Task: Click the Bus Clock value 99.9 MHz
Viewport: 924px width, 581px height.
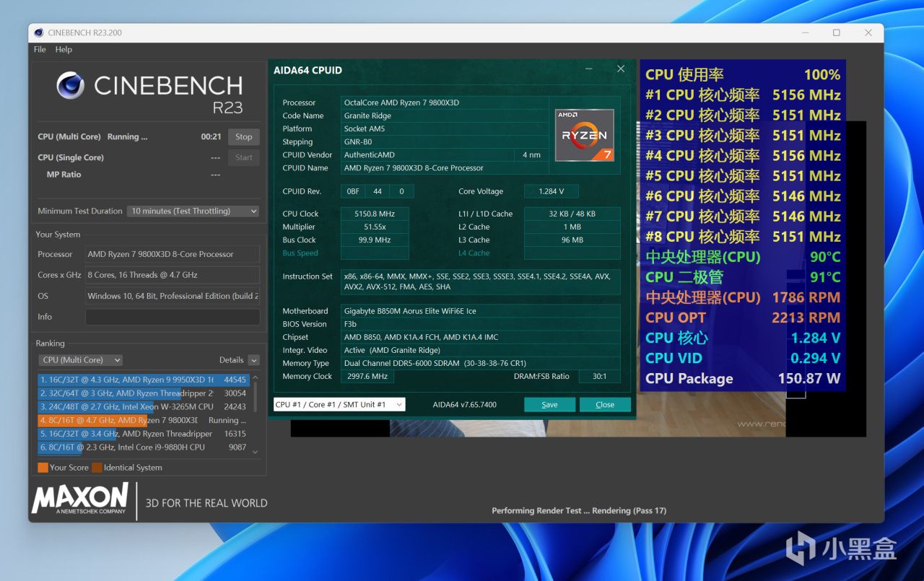Action: [375, 240]
